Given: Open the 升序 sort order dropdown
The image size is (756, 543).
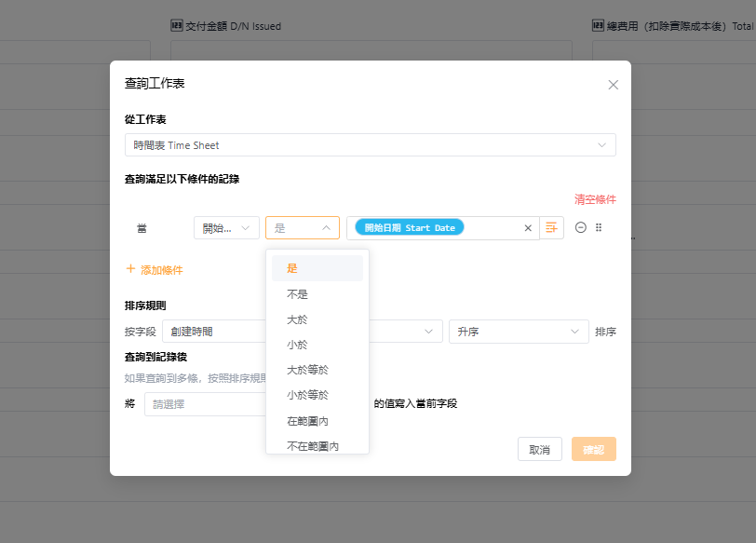Looking at the screenshot, I should pyautogui.click(x=518, y=332).
